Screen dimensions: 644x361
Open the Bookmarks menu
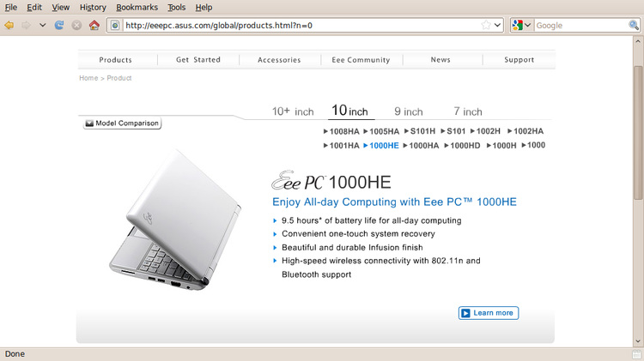(x=137, y=8)
